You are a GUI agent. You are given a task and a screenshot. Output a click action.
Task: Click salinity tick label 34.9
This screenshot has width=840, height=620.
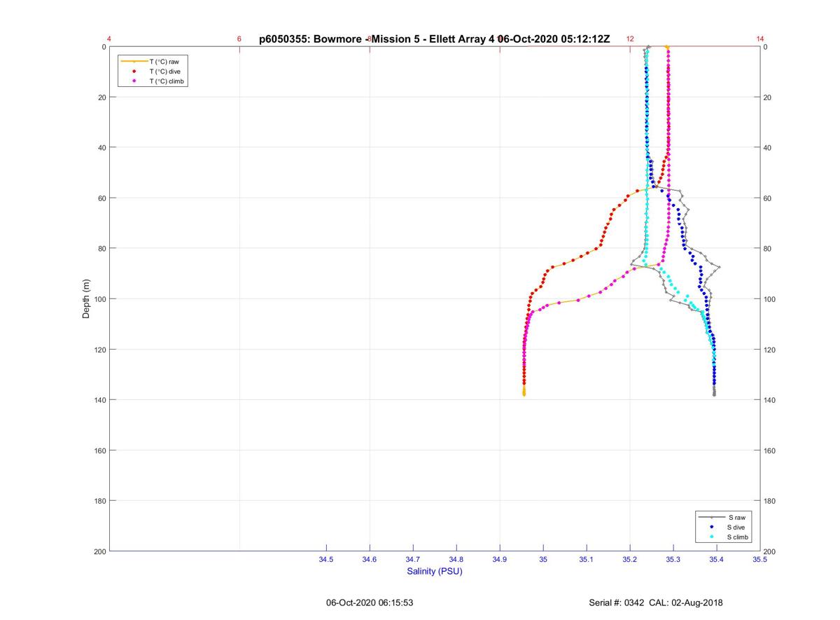[500, 559]
